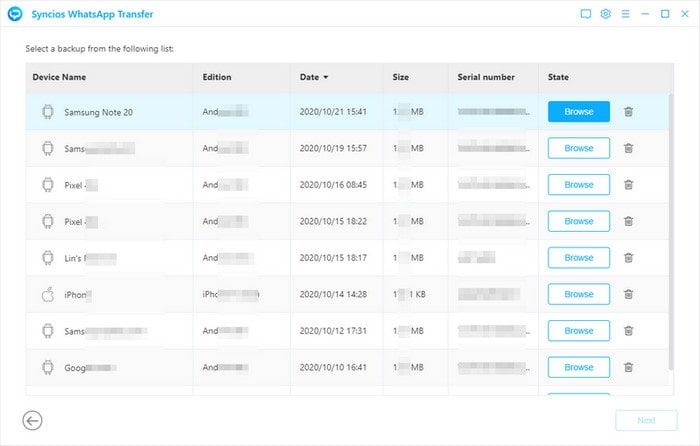Browse the Samsung Note 20 backup
This screenshot has width=700, height=446.
pos(578,112)
